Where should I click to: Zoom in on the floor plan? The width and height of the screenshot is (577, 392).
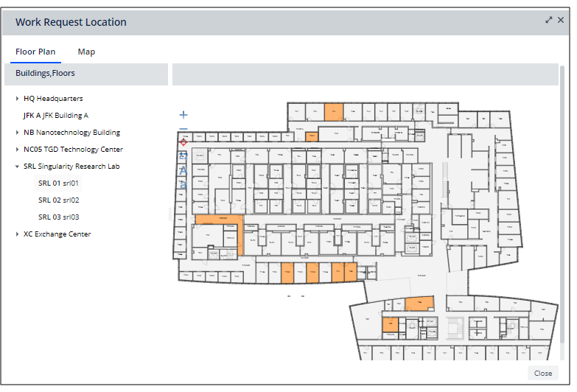(183, 115)
